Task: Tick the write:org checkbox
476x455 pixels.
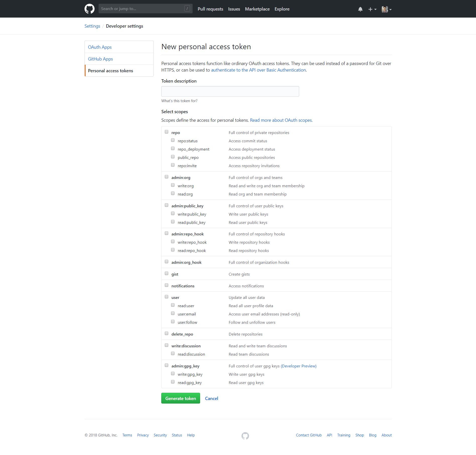Action: [173, 185]
